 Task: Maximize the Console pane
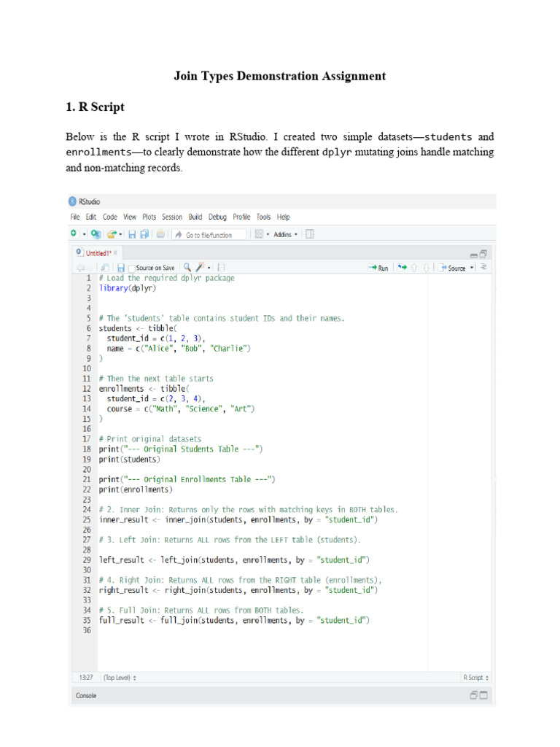click(x=483, y=695)
